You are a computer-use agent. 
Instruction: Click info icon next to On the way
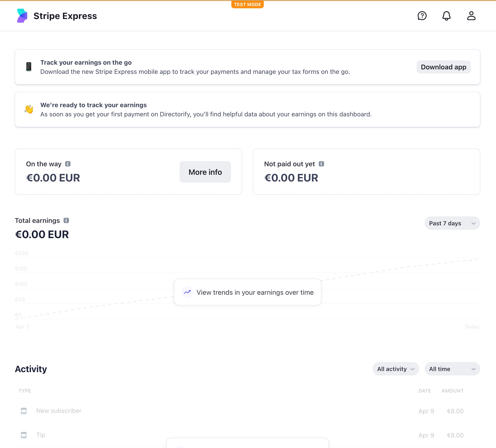coord(68,164)
